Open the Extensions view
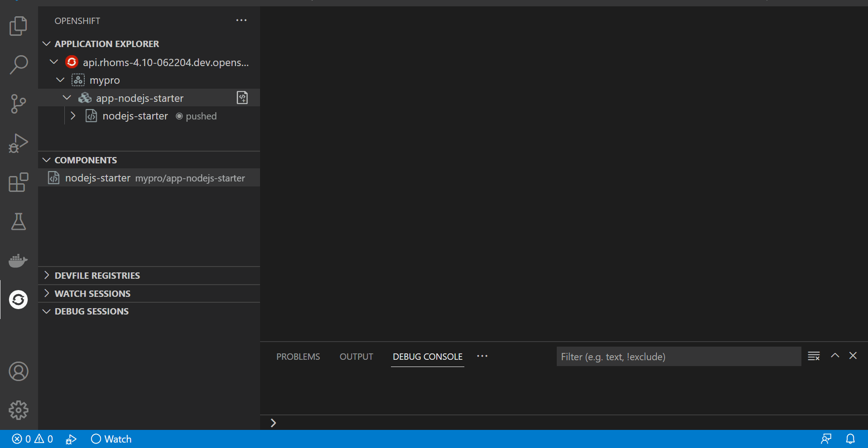Screen dimensions: 868x448 tap(19, 182)
